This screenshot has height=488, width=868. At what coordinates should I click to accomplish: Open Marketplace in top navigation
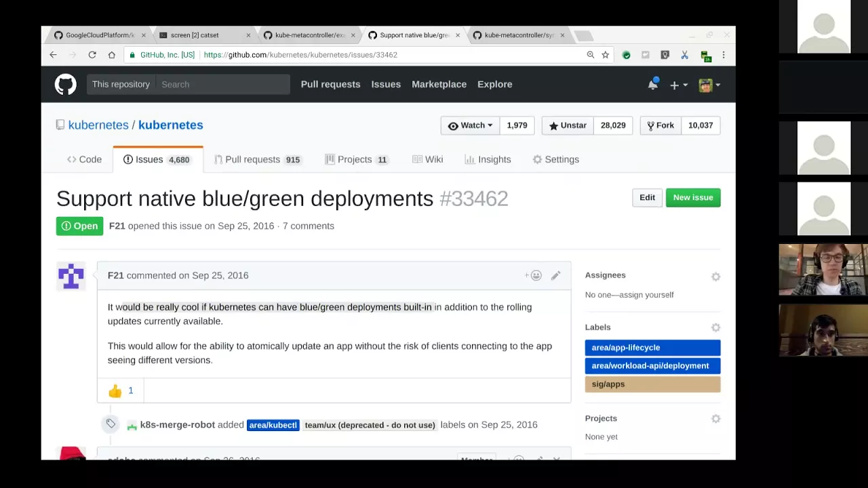439,84
